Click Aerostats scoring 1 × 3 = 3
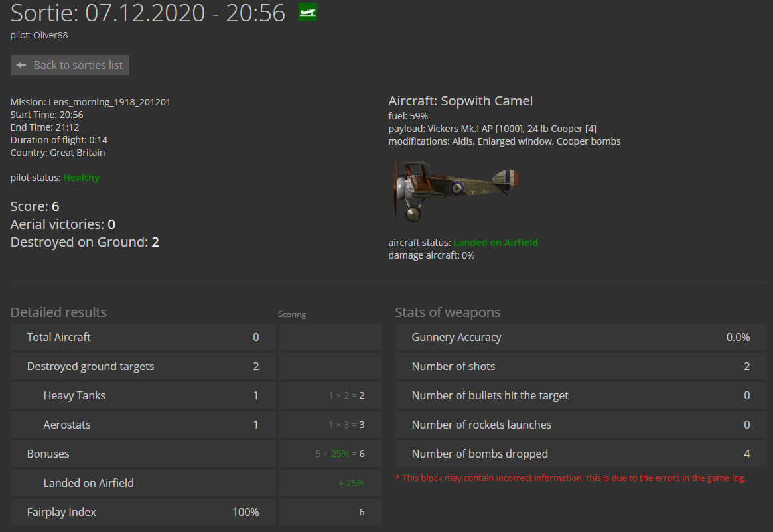Image resolution: width=773 pixels, height=532 pixels. [346, 425]
